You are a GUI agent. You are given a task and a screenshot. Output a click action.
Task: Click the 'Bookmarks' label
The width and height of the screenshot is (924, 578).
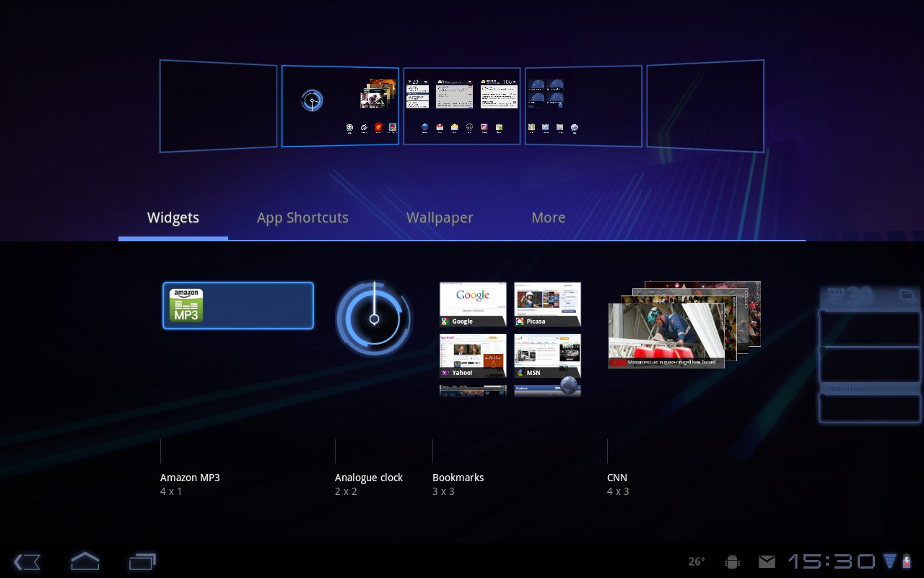458,478
